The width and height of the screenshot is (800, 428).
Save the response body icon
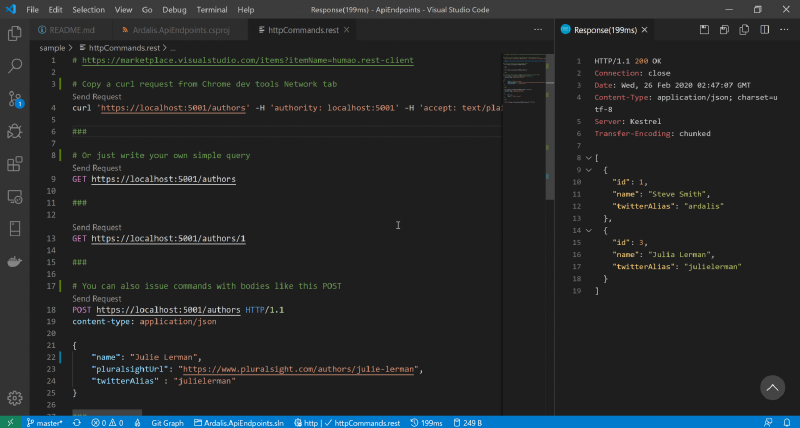[x=724, y=30]
